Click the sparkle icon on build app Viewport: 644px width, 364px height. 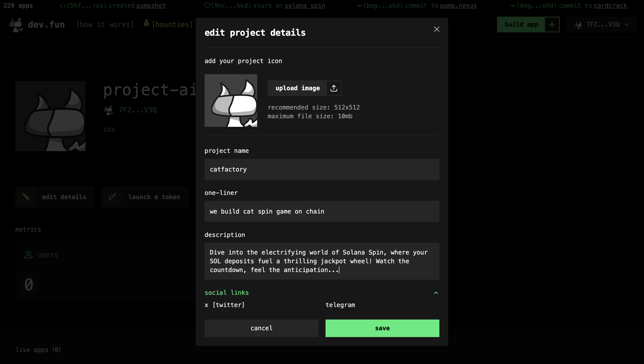click(x=552, y=25)
